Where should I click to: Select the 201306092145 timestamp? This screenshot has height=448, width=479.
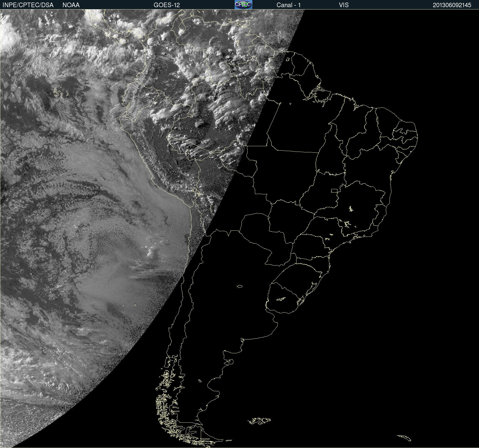coord(452,5)
